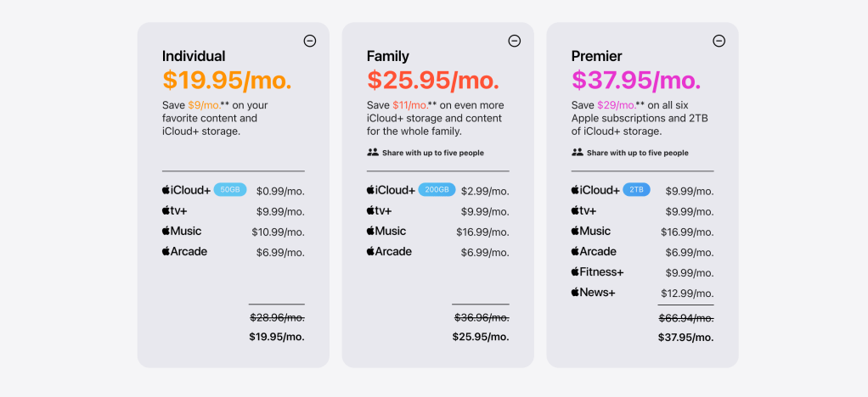The height and width of the screenshot is (397, 868).
Task: Click the Individual plan heading
Action: click(194, 56)
